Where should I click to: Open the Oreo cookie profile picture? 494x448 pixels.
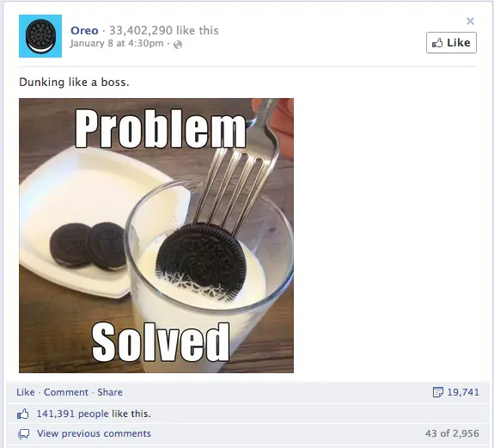(40, 36)
